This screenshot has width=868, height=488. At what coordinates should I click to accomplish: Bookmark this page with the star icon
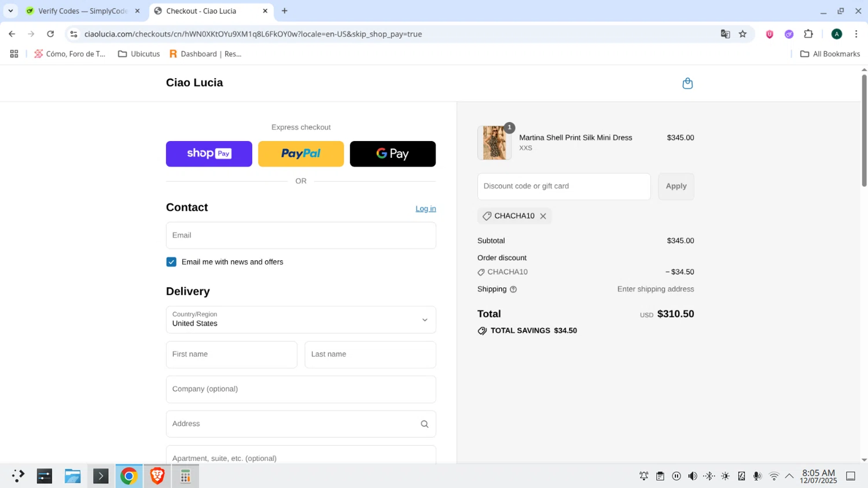coord(742,34)
